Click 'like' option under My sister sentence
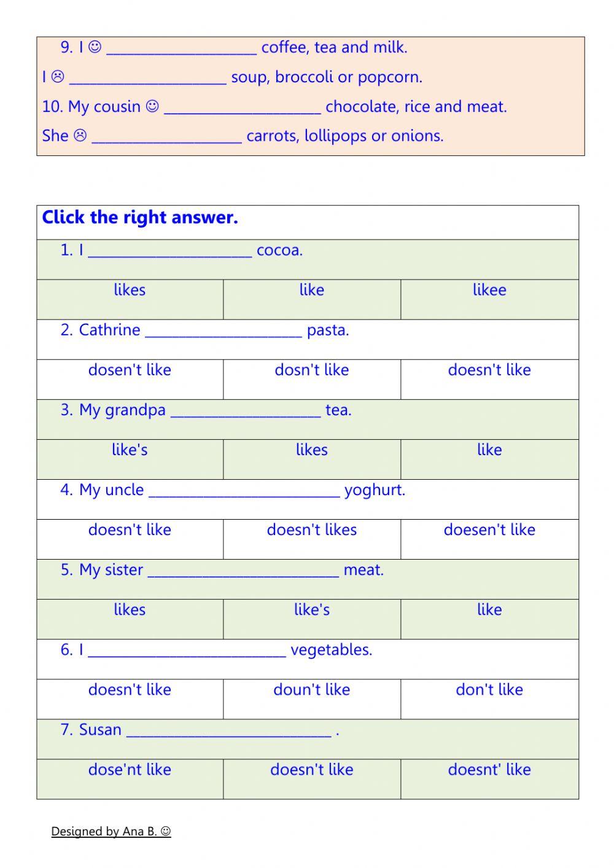 click(x=489, y=610)
